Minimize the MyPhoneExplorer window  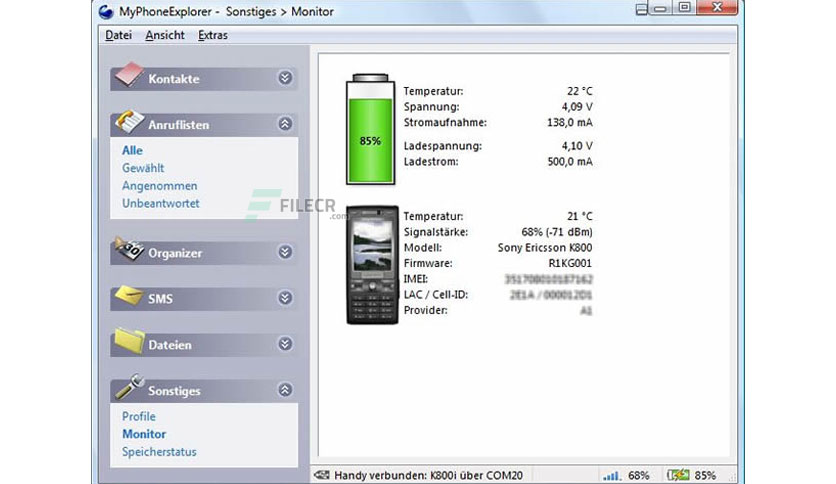660,8
